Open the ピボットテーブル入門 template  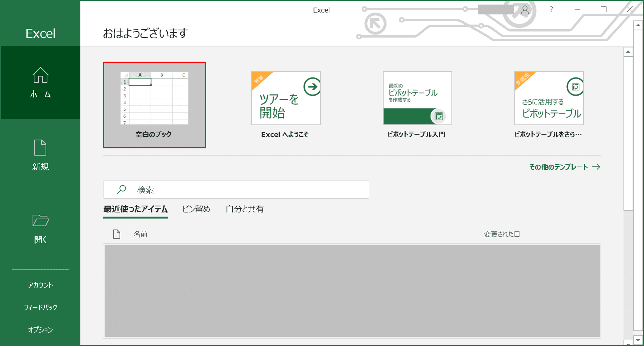click(417, 98)
